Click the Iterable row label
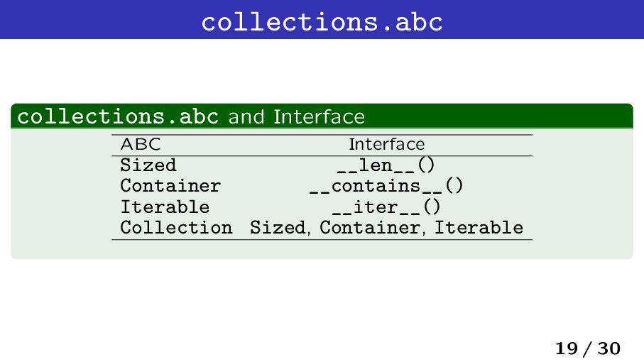Screen dimensions: 644x362 pos(165,207)
